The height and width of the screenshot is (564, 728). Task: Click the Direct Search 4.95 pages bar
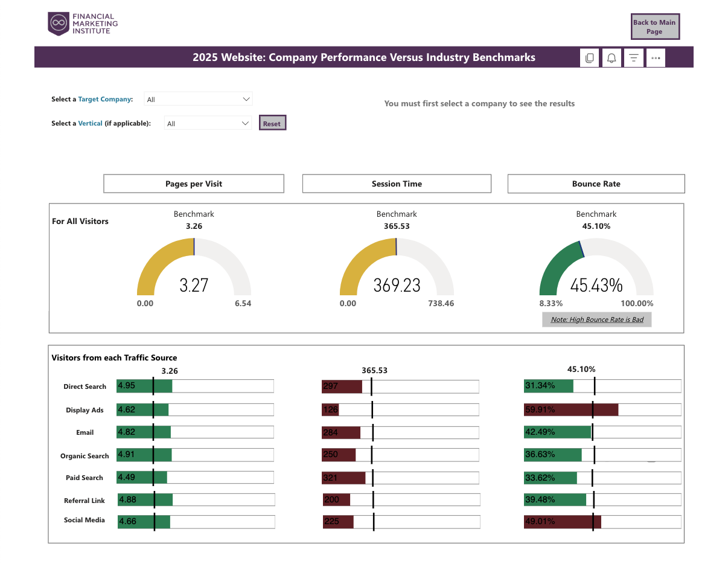pyautogui.click(x=144, y=386)
